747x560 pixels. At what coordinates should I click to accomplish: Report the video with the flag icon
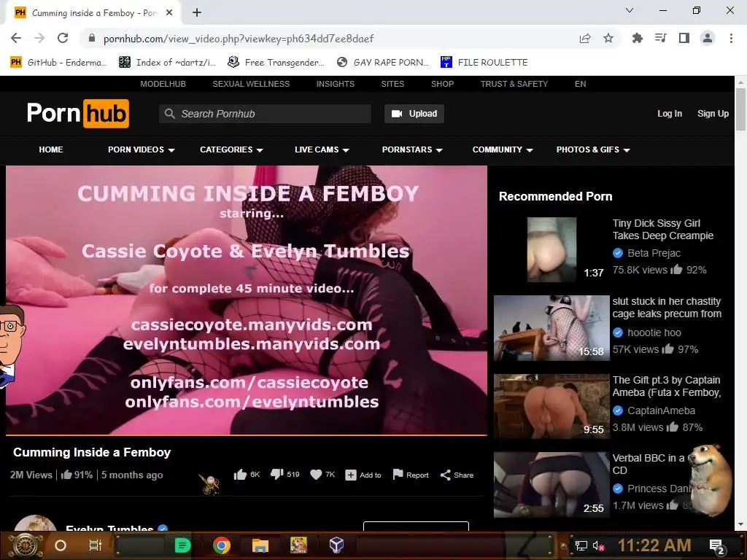pyautogui.click(x=411, y=475)
